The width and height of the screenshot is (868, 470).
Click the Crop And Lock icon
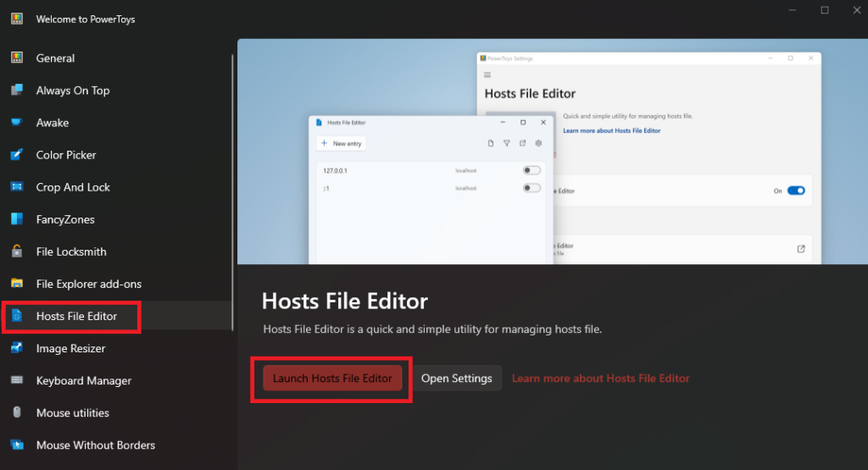[17, 187]
